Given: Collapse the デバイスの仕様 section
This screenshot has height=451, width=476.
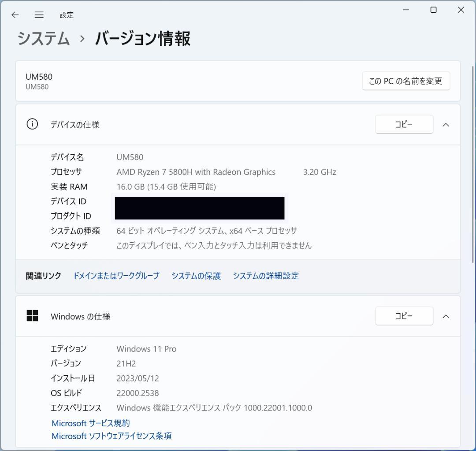Looking at the screenshot, I should click(446, 125).
